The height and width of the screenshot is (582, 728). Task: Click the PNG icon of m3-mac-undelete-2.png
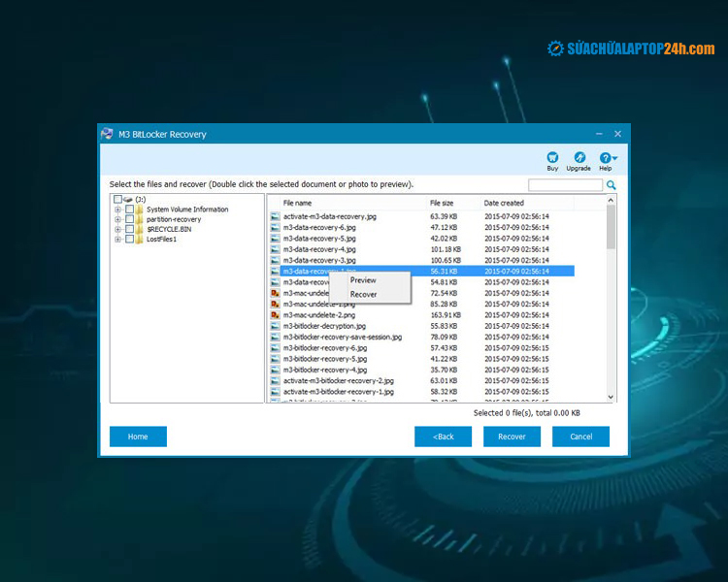[x=276, y=315]
